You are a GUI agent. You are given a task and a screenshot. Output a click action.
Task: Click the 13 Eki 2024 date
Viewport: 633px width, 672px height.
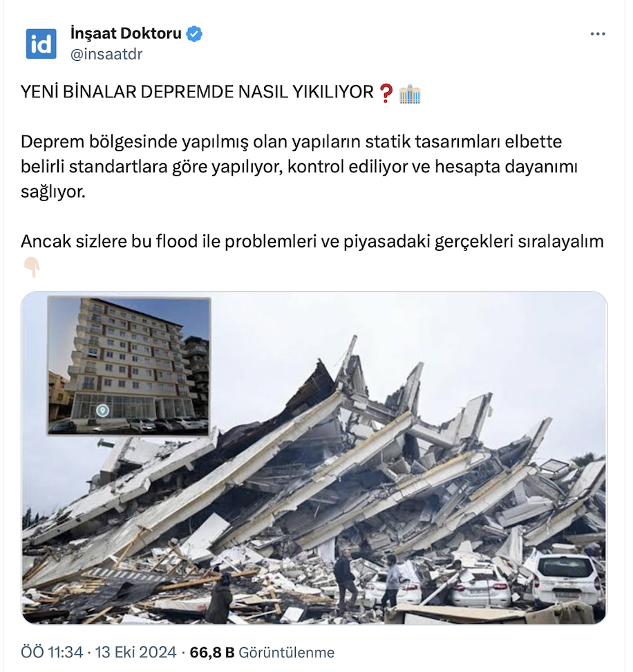click(x=135, y=652)
